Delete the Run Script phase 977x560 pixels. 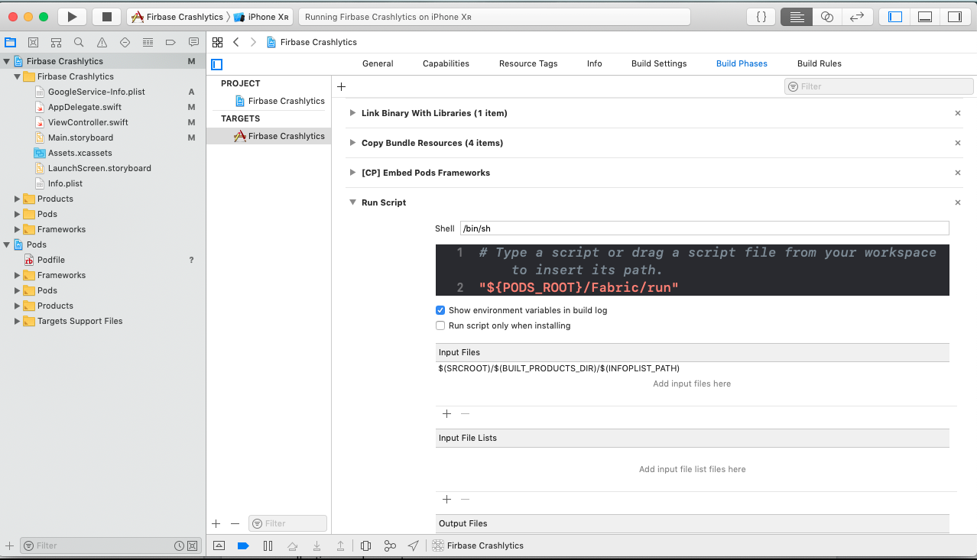point(957,202)
